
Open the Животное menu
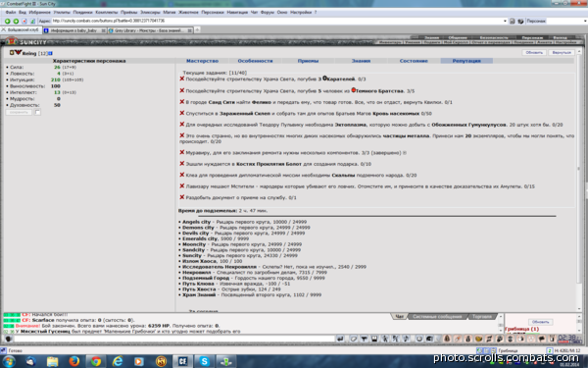tap(188, 13)
